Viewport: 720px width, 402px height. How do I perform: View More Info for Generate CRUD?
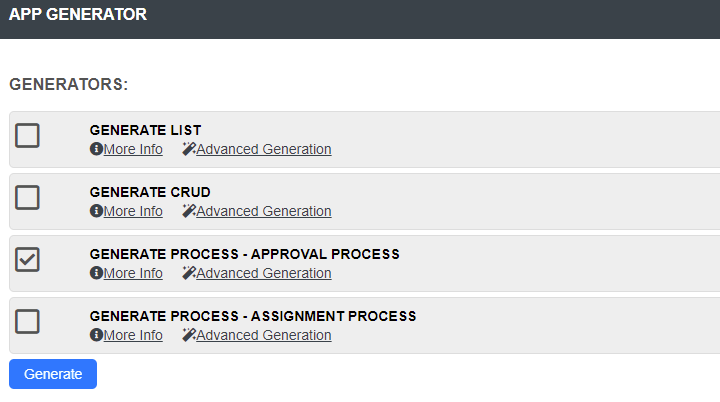[133, 211]
